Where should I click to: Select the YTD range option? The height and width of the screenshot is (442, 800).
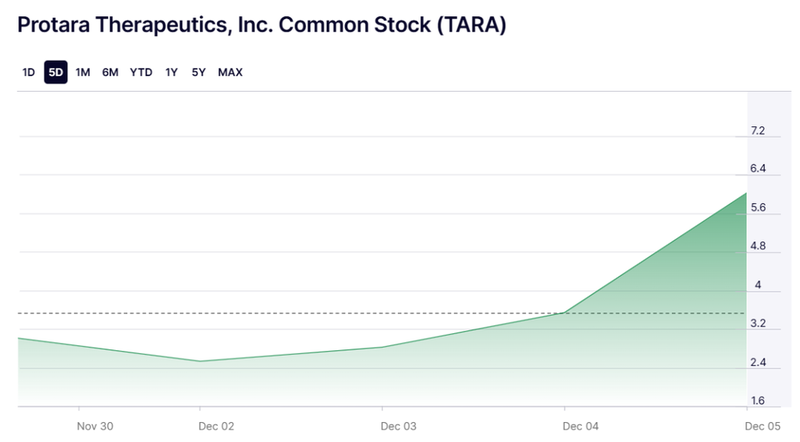[141, 72]
